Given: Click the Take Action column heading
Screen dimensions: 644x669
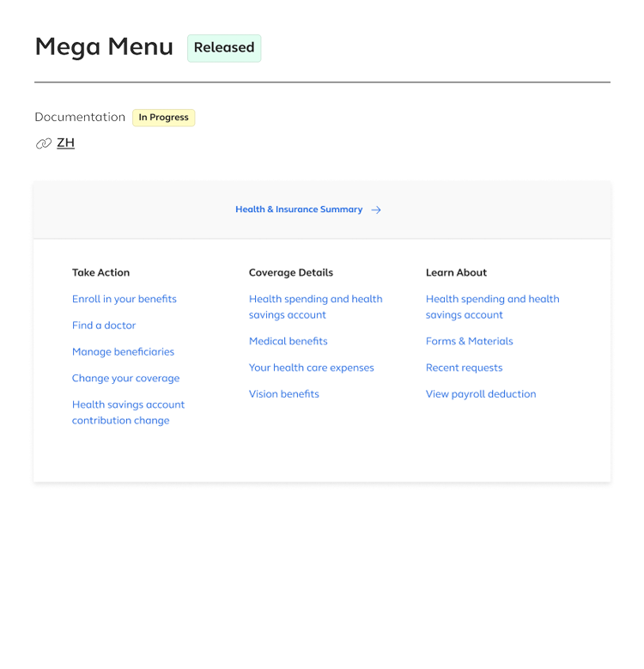Looking at the screenshot, I should click(100, 272).
